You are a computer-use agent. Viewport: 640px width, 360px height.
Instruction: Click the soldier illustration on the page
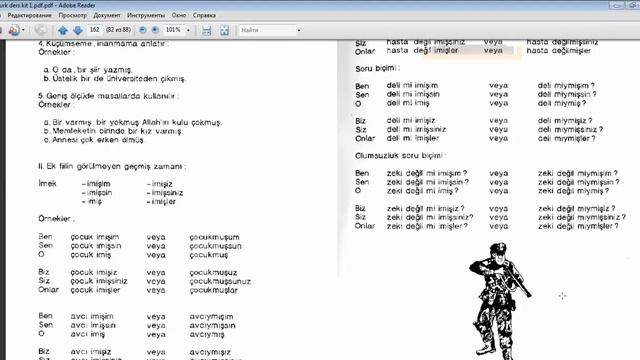tap(500, 301)
